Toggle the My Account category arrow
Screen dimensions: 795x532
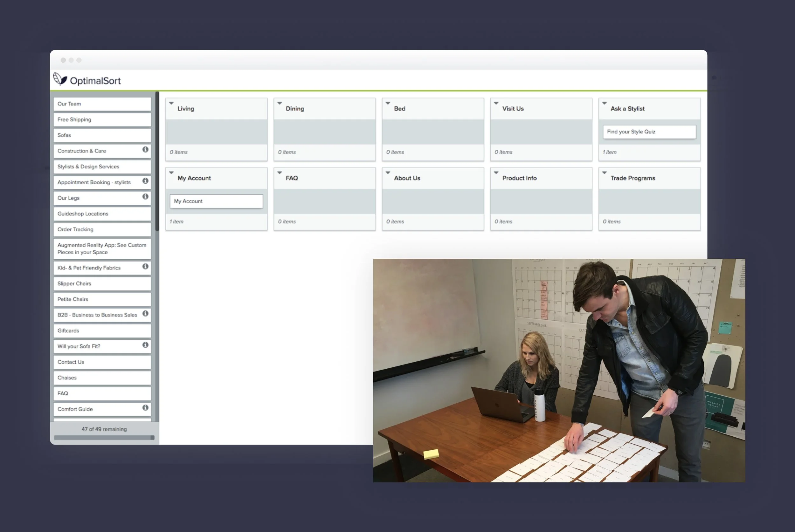171,173
